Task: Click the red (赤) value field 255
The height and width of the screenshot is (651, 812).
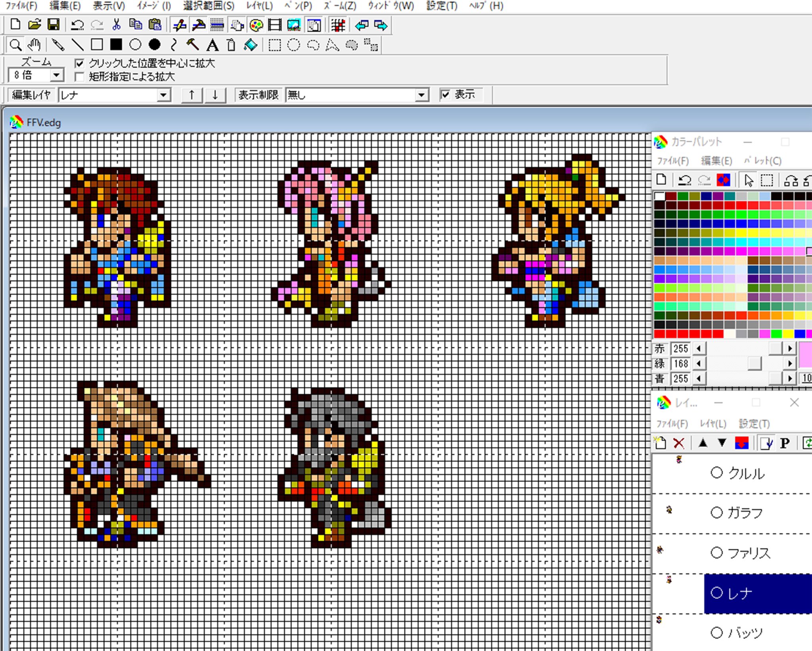Action: (x=680, y=349)
